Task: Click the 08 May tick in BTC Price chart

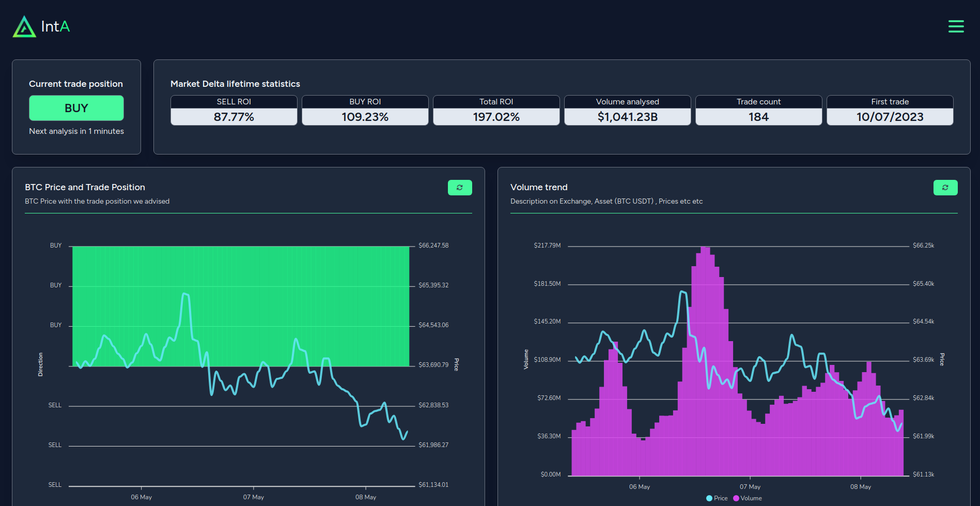Action: pyautogui.click(x=366, y=497)
